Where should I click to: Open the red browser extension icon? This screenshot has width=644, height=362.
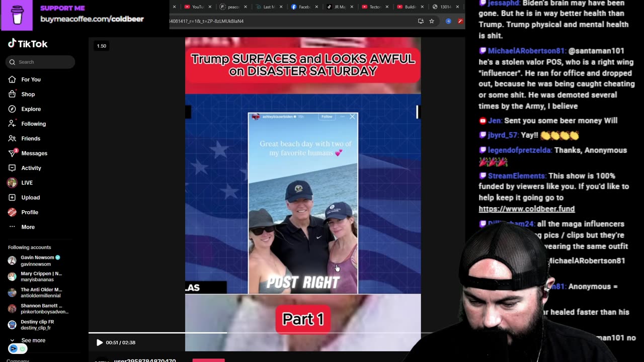(460, 21)
